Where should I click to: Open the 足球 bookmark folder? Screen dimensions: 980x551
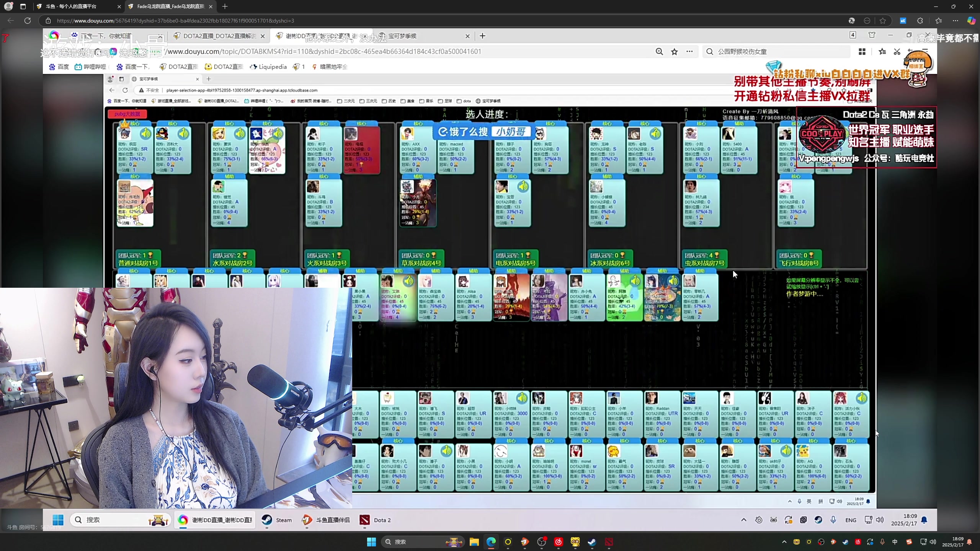point(445,101)
